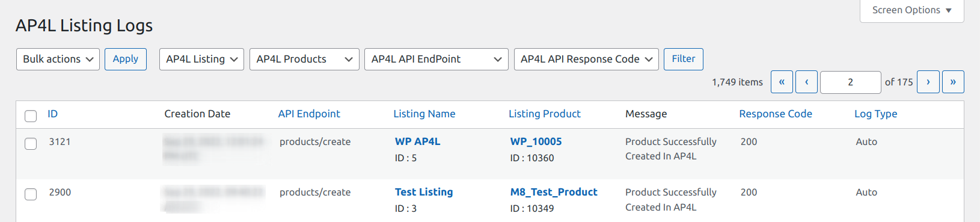Viewport: 980px width, 222px height.
Task: Sort by the Response Code column
Action: coord(776,114)
